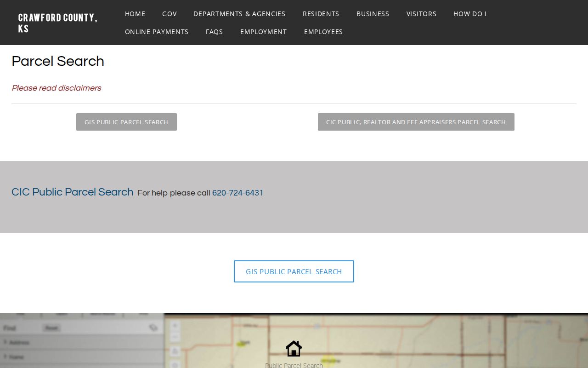The image size is (588, 368).
Task: Open the How Do I menu
Action: click(470, 14)
